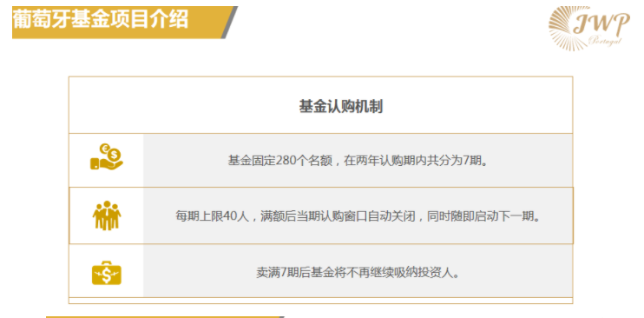Click the golden fan emblem in logo
The height and width of the screenshot is (318, 644).
tap(563, 29)
